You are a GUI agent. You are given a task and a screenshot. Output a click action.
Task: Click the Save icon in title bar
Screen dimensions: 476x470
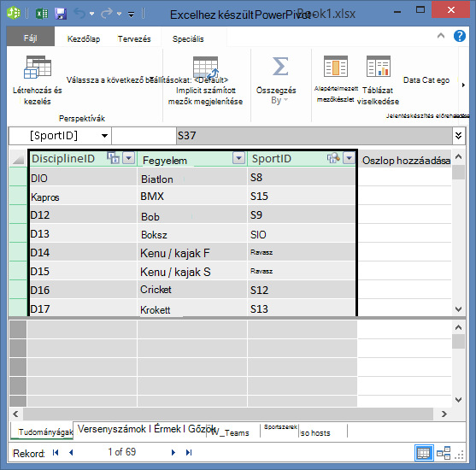point(61,14)
